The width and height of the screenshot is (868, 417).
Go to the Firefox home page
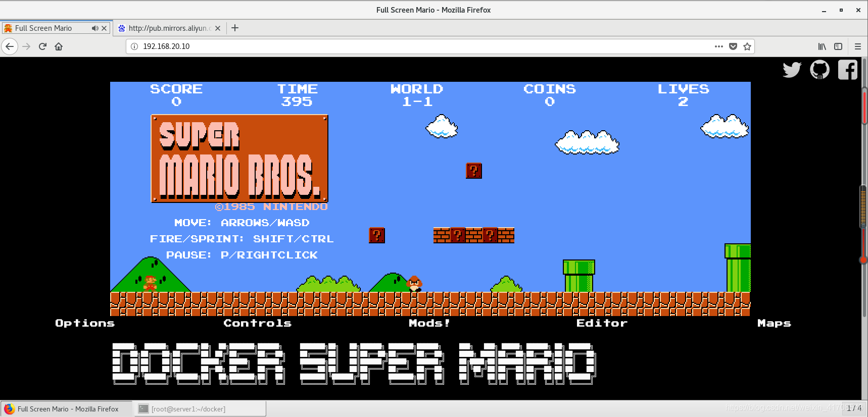click(59, 46)
